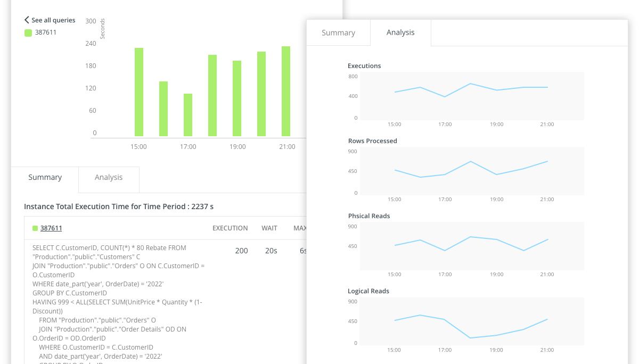
Task: Click the MAX column header
Action: pos(300,228)
